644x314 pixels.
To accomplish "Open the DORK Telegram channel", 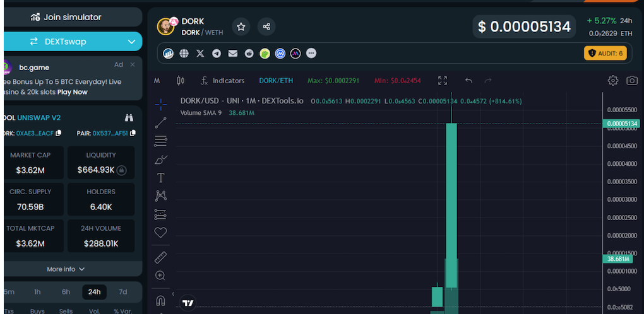I will coord(217,54).
